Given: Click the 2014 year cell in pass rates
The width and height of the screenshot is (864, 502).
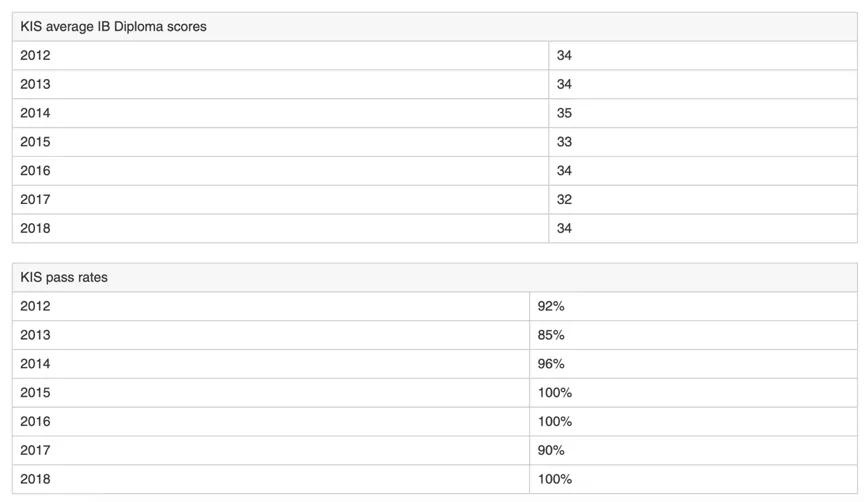Looking at the screenshot, I should (x=271, y=364).
